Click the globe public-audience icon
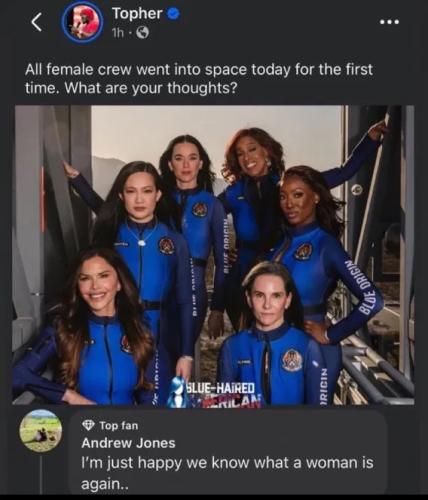Image resolution: width=428 pixels, height=500 pixels. click(143, 32)
